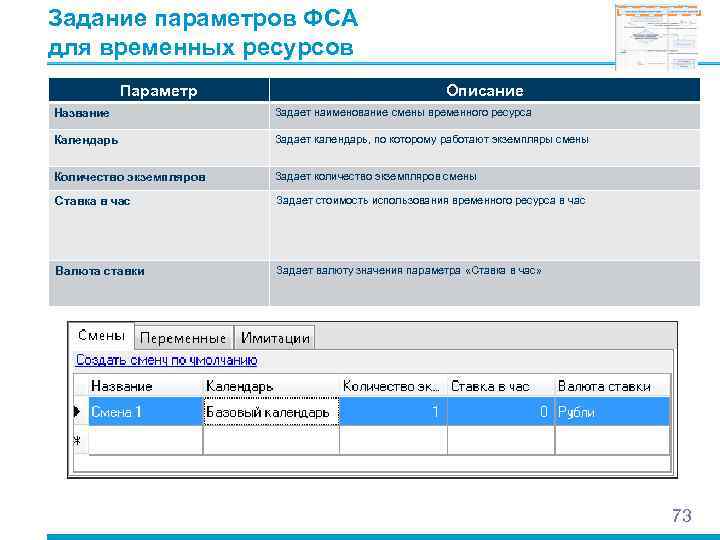Click the Параметр table header
The height and width of the screenshot is (540, 720).
pyautogui.click(x=159, y=90)
